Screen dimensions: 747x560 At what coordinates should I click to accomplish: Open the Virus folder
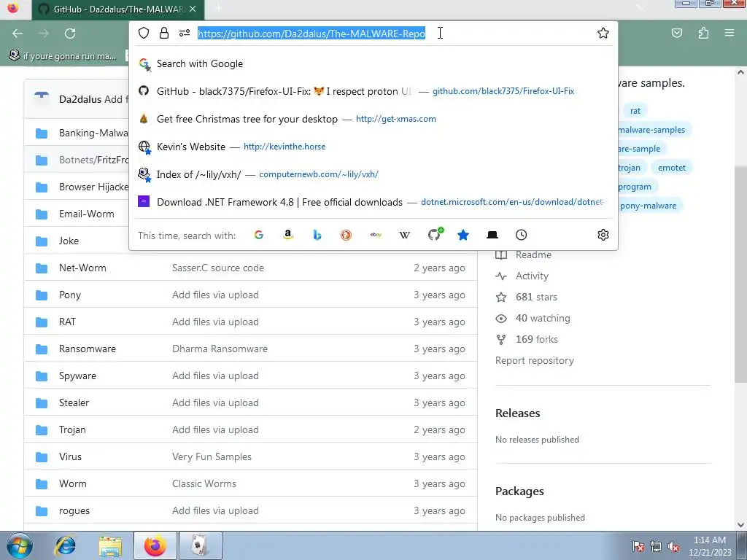click(x=70, y=456)
